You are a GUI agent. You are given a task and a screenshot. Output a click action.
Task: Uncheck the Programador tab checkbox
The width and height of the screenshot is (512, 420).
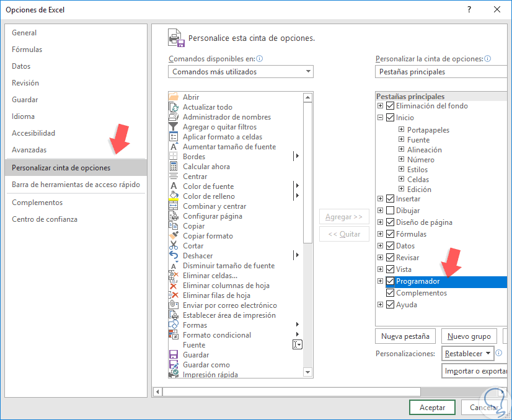tap(390, 281)
